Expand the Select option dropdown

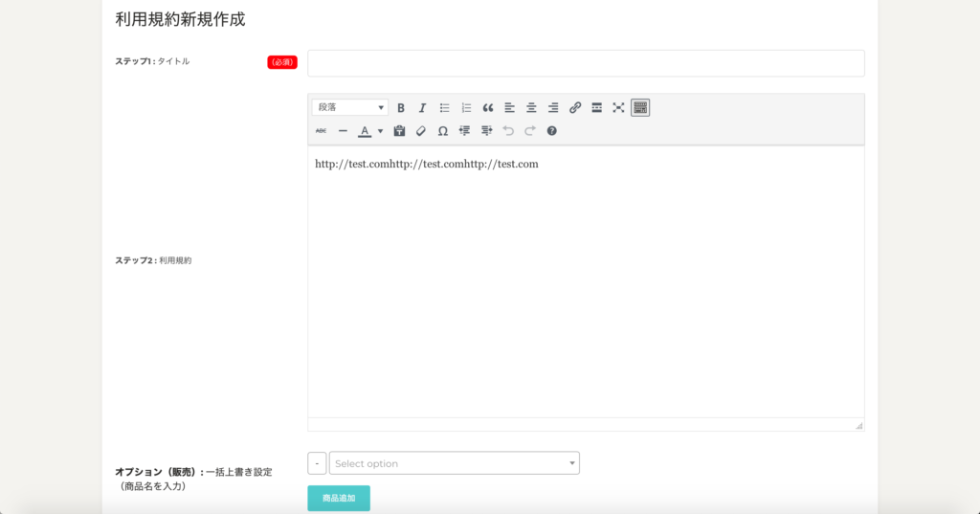pos(455,463)
